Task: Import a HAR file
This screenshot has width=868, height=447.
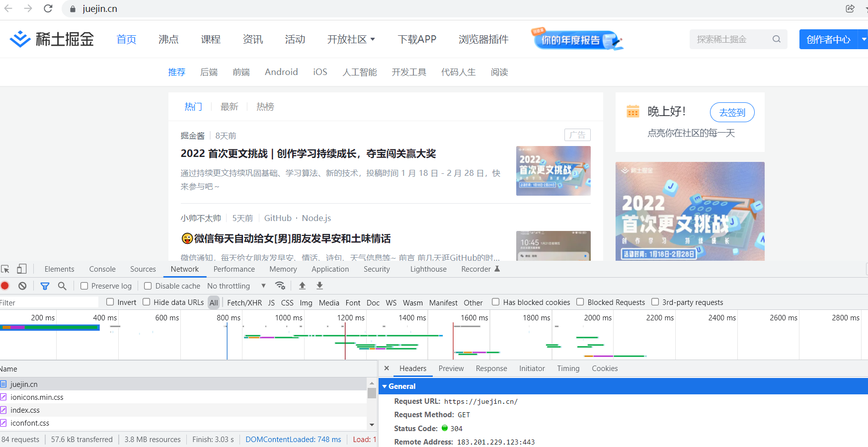Action: [x=302, y=286]
